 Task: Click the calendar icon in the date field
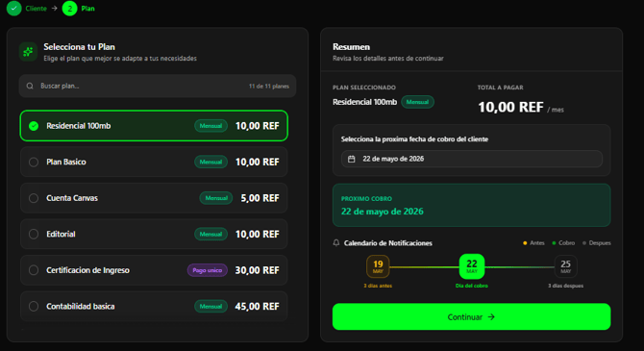[352, 159]
